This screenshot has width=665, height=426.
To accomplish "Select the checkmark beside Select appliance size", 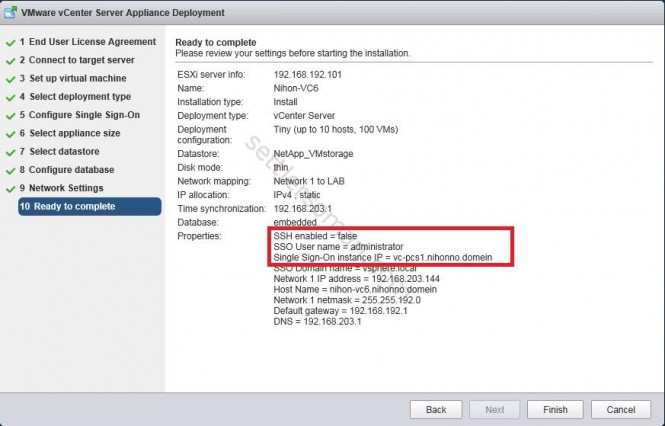I will [x=9, y=133].
